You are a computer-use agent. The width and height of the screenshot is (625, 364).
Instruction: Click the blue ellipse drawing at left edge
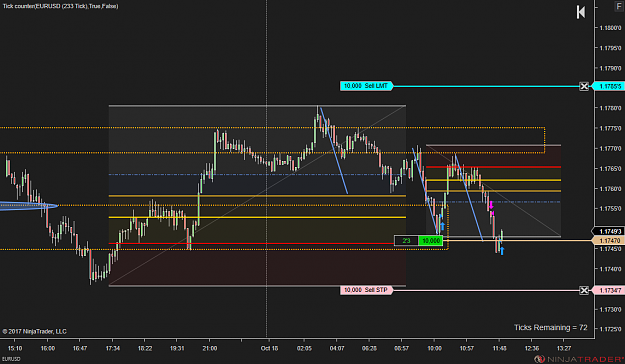pyautogui.click(x=29, y=206)
